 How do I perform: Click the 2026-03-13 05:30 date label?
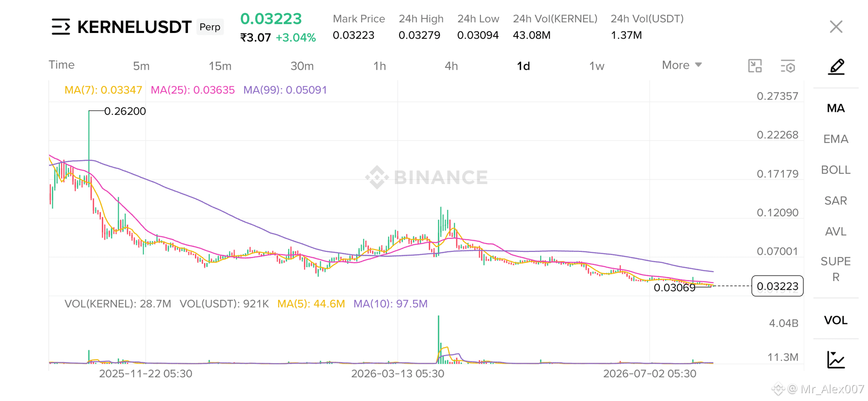(x=398, y=374)
